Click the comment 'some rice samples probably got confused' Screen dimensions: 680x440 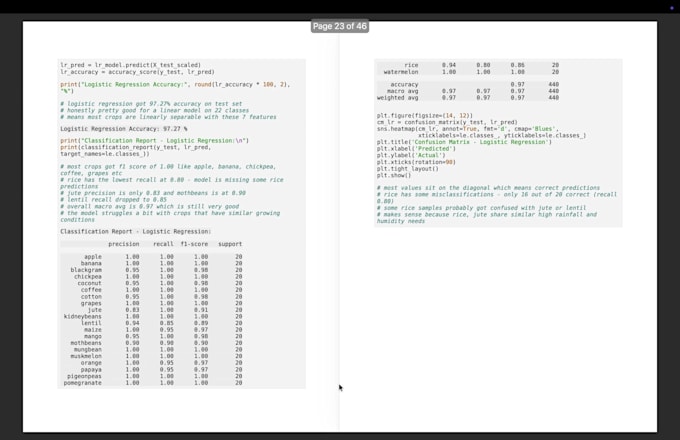pos(481,208)
